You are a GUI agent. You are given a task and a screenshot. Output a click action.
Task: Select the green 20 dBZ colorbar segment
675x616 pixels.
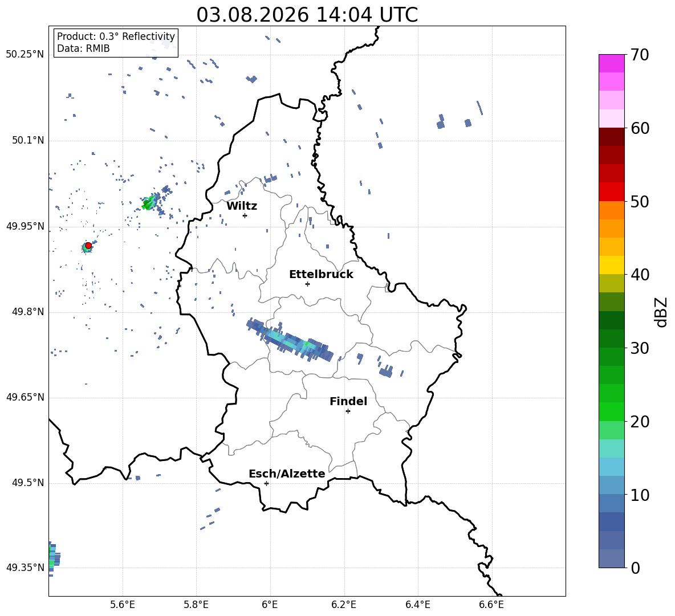612,411
